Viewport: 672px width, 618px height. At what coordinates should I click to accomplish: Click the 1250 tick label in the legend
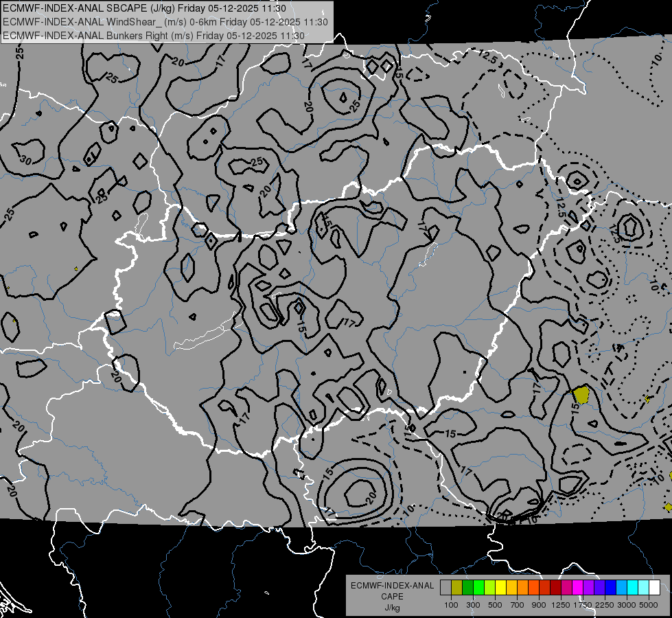(561, 605)
